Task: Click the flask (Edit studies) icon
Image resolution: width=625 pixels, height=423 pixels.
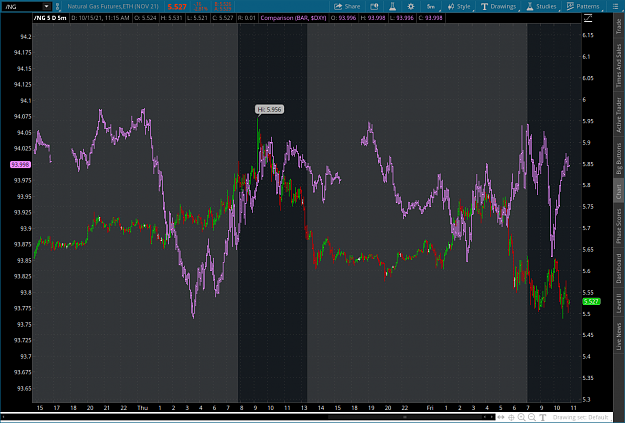Action: (392, 6)
